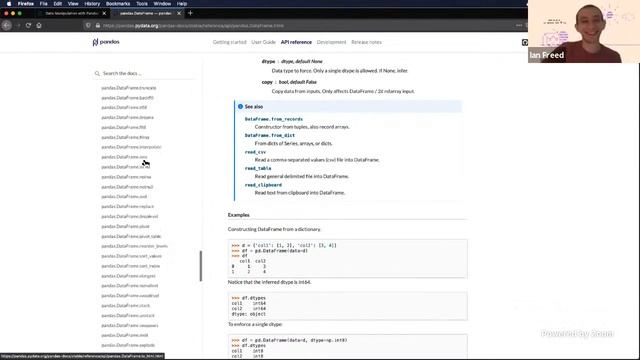Reload the page with the refresh icon
Image resolution: width=640 pixels, height=360 pixels.
(x=28, y=25)
